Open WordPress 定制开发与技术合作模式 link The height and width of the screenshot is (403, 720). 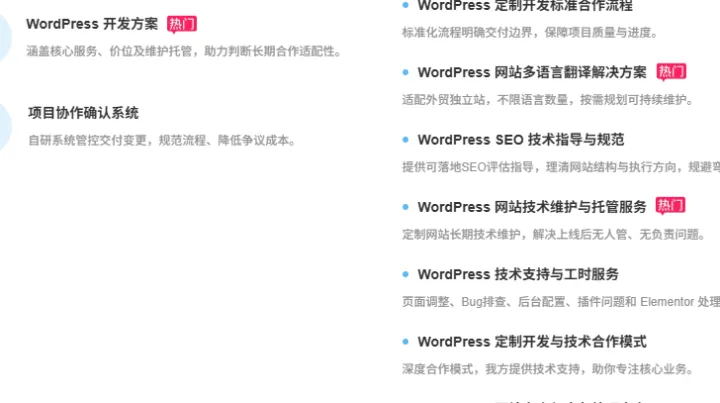pos(532,341)
